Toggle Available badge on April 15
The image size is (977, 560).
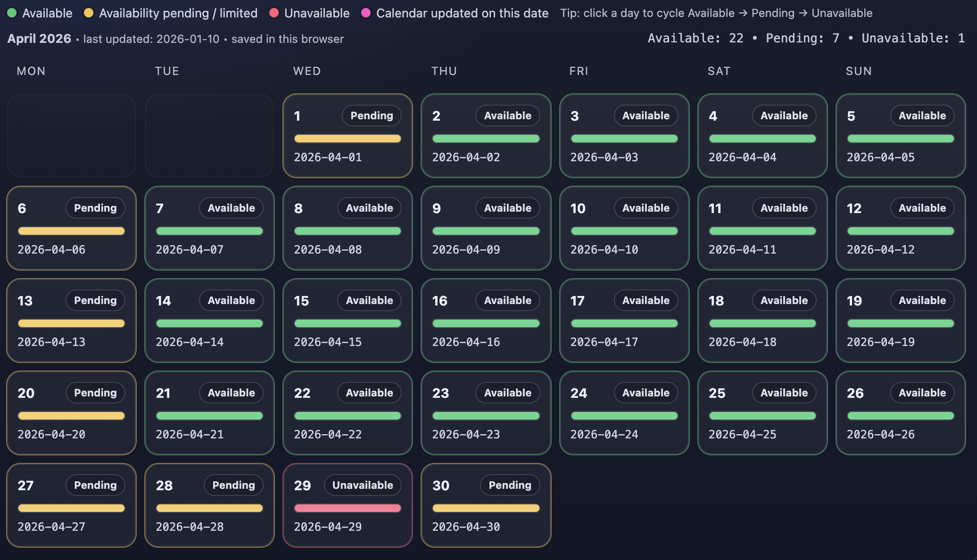point(369,300)
